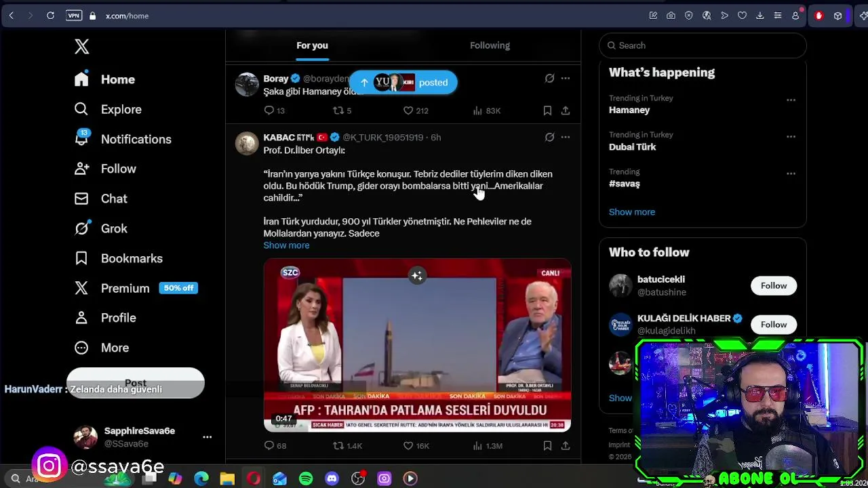Go to Profile page
Viewport: 868px width, 488px height.
tap(105, 318)
